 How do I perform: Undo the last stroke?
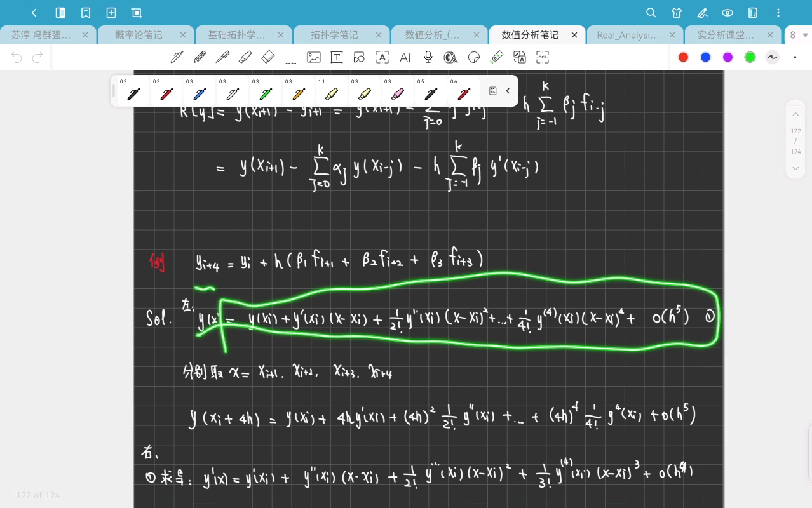[17, 58]
